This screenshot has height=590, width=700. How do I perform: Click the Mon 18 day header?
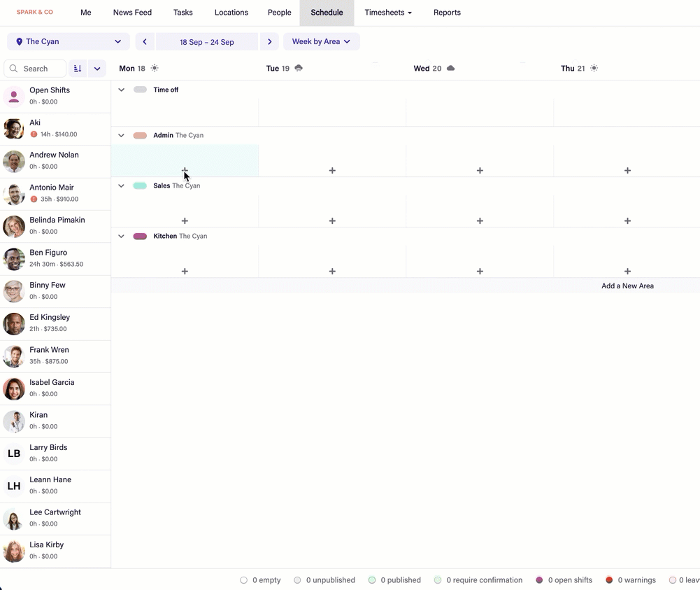(x=132, y=69)
